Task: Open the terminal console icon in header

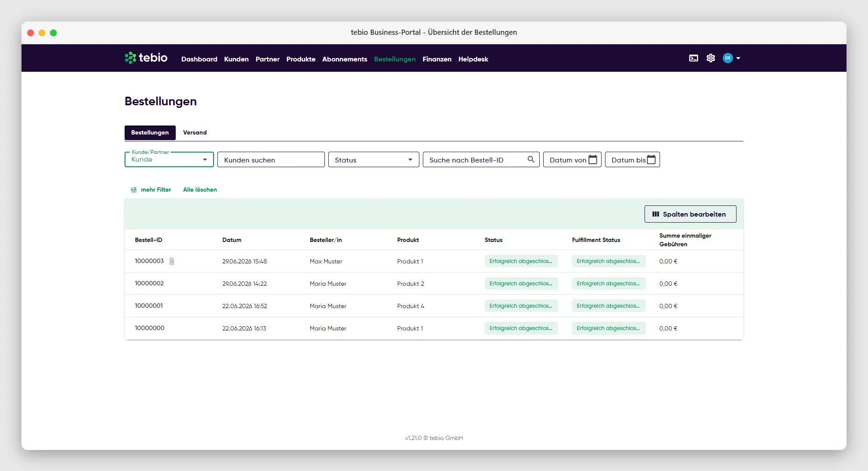Action: point(694,58)
